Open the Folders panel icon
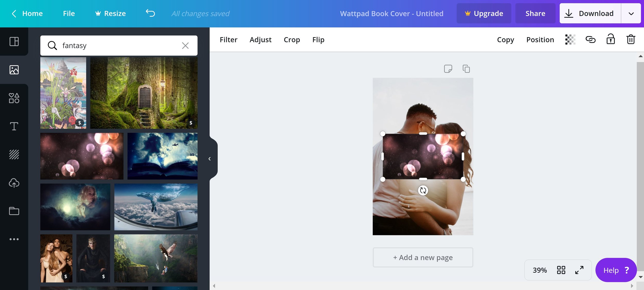The image size is (644, 290). [14, 211]
